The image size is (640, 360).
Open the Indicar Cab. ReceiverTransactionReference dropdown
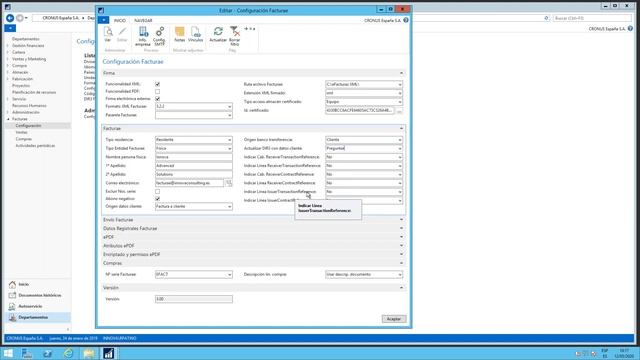tap(400, 157)
